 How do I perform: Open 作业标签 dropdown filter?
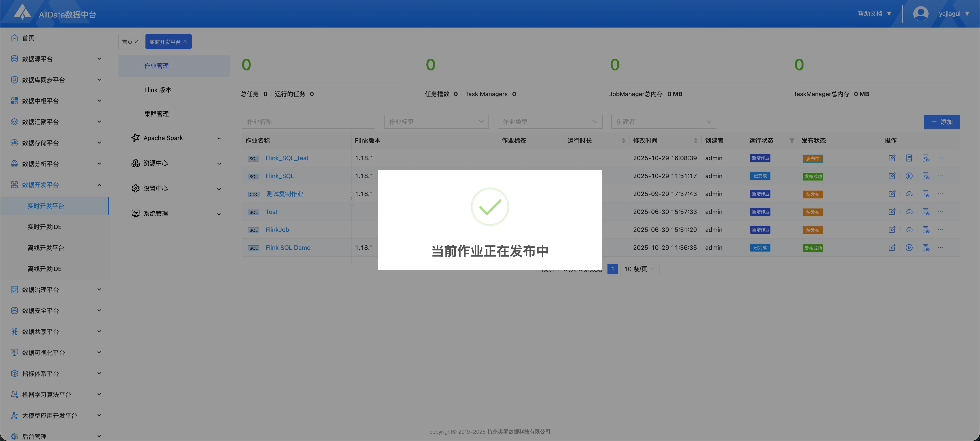tap(436, 122)
